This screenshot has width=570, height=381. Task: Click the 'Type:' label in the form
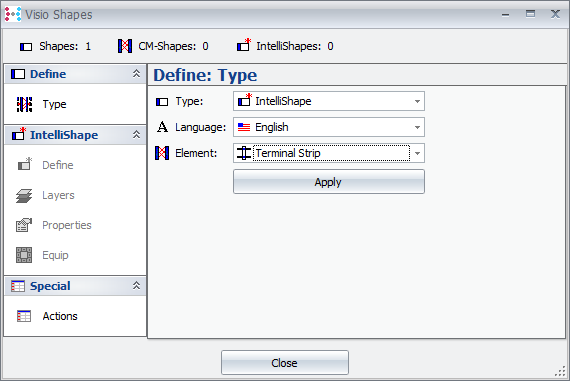[189, 101]
